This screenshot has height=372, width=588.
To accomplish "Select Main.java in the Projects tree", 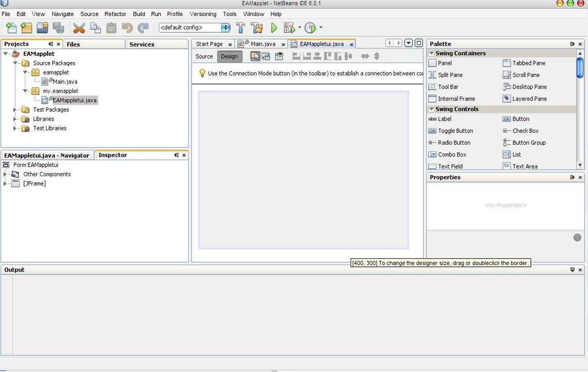I will pos(65,82).
